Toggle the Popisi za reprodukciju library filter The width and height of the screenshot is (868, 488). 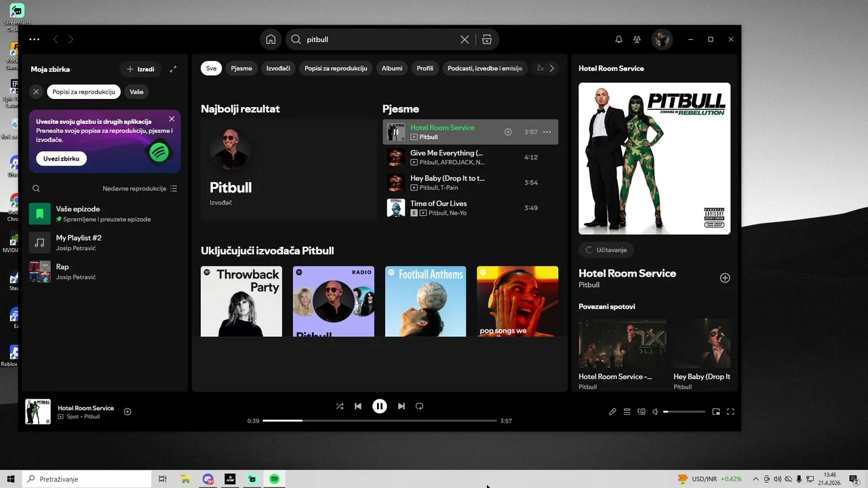[84, 91]
